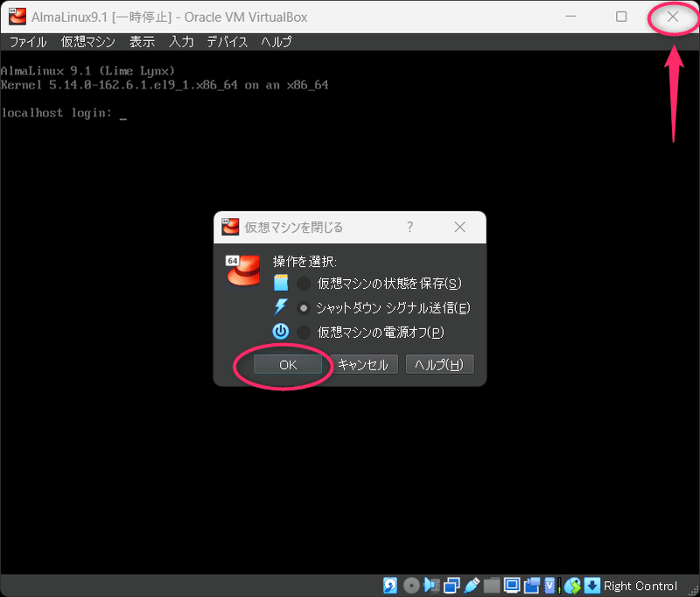Click the ヘルプ(H) button in the dialog
Screen dimensions: 700x597
pos(439,365)
